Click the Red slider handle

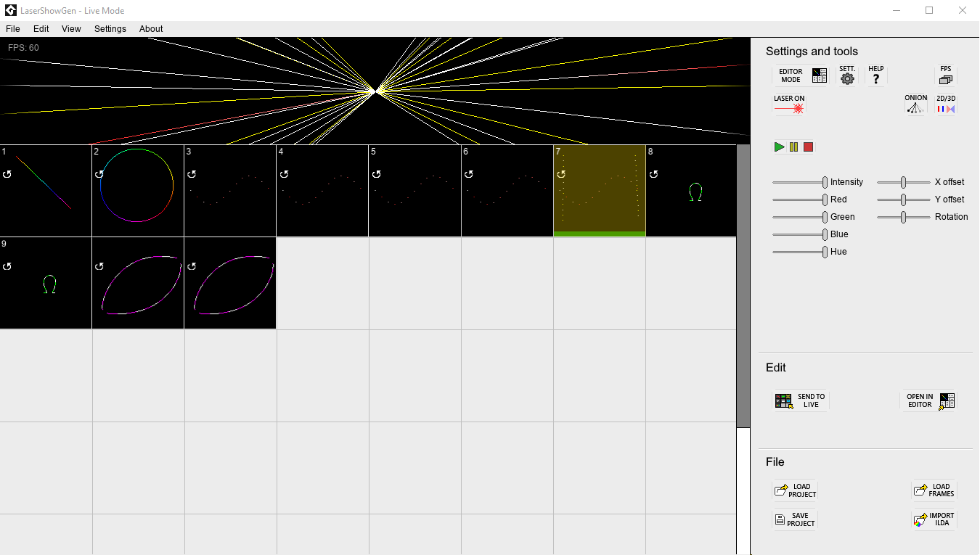click(825, 200)
